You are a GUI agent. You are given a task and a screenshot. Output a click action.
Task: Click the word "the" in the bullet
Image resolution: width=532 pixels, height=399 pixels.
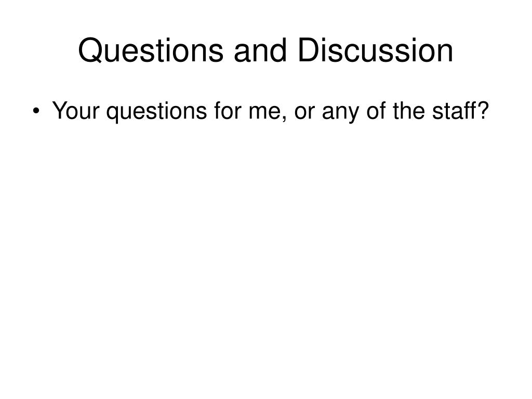408,110
